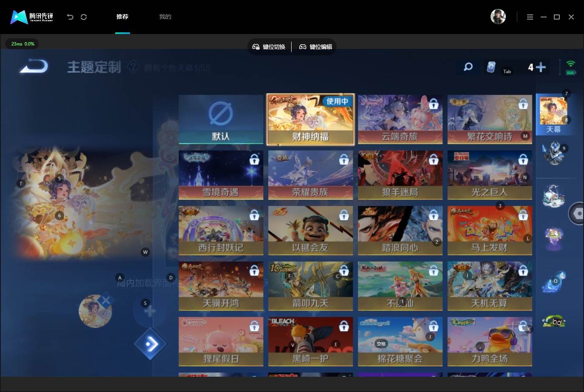Click the 键位切换 button
The image size is (584, 392).
coord(269,47)
